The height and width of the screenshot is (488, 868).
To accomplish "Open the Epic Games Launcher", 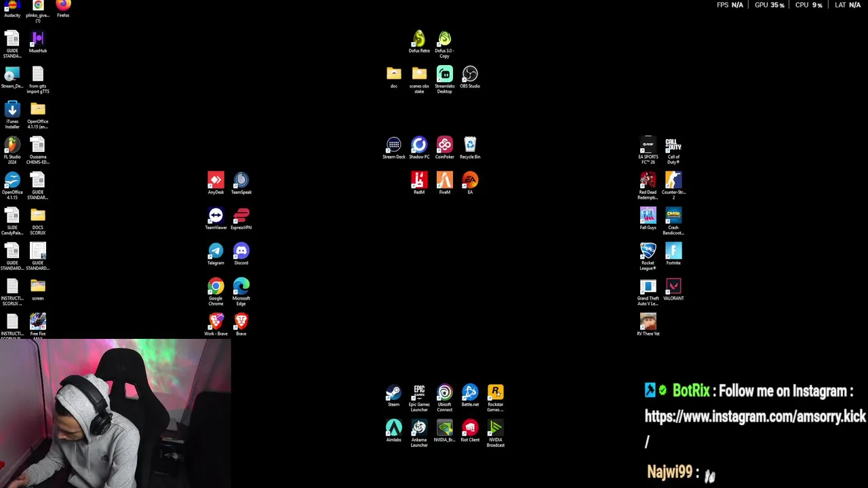I will [x=419, y=399].
